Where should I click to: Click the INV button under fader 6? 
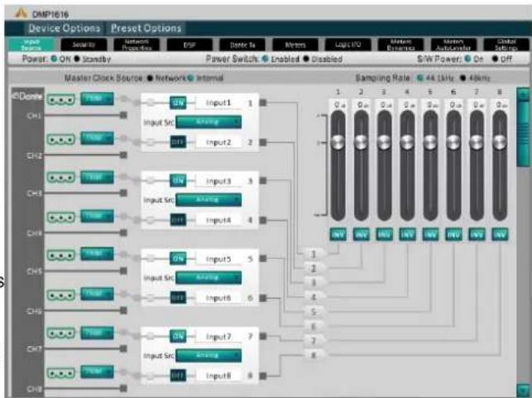point(453,234)
